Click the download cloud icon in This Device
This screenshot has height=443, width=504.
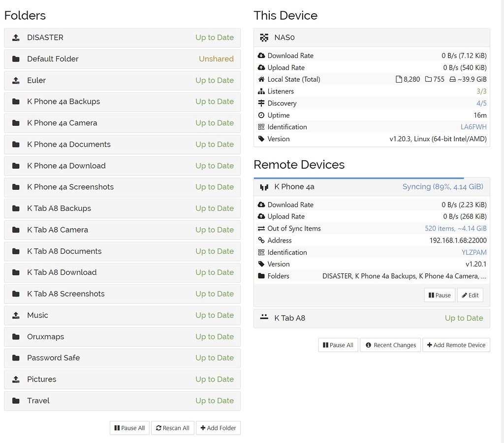[x=261, y=56]
